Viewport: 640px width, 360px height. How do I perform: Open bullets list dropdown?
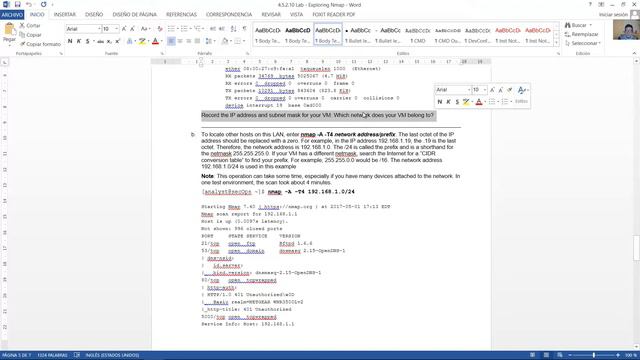177,29
